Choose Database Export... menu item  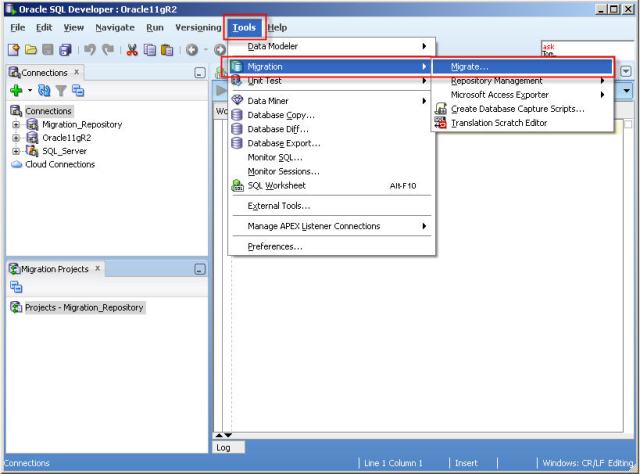[331, 143]
